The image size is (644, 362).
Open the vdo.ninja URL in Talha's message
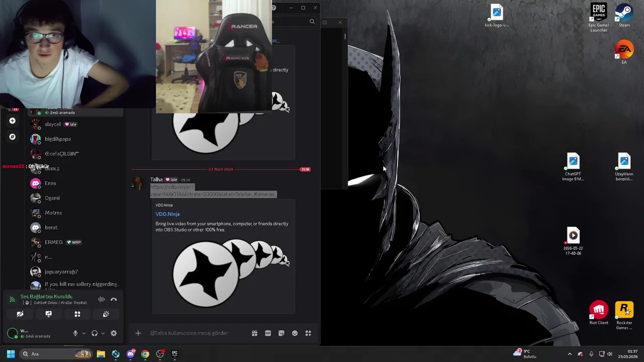click(213, 191)
